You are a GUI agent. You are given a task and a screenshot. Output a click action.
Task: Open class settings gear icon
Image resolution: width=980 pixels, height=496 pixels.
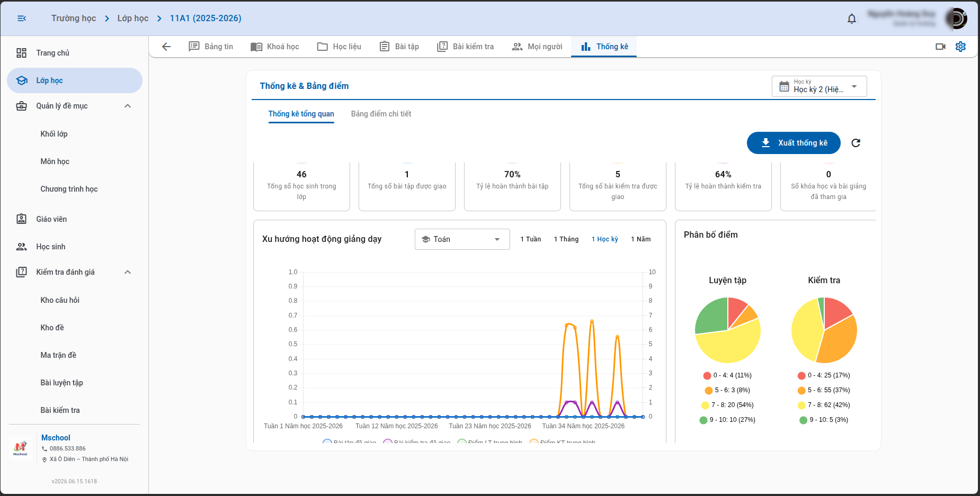pos(960,47)
